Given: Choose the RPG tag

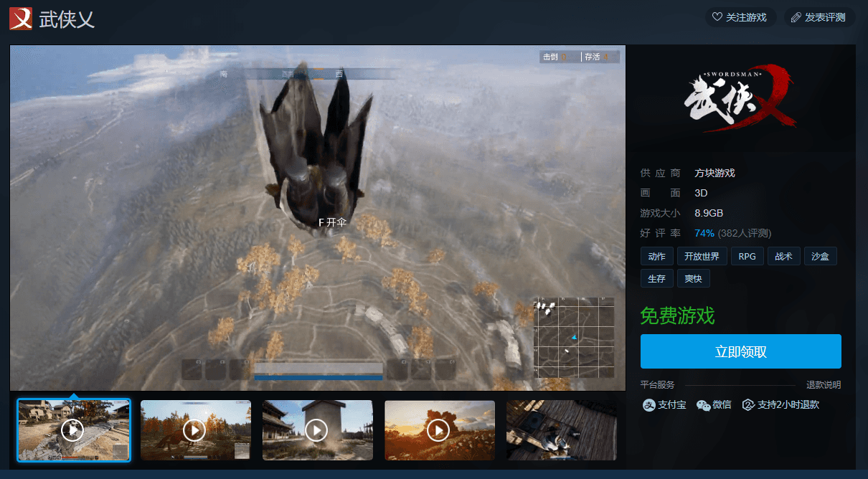Looking at the screenshot, I should pos(747,257).
